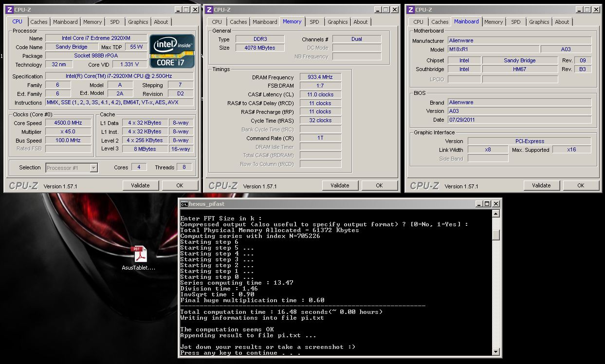The width and height of the screenshot is (605, 364).
Task: Click the Multiplier value 'x 45.0'
Action: click(x=68, y=132)
